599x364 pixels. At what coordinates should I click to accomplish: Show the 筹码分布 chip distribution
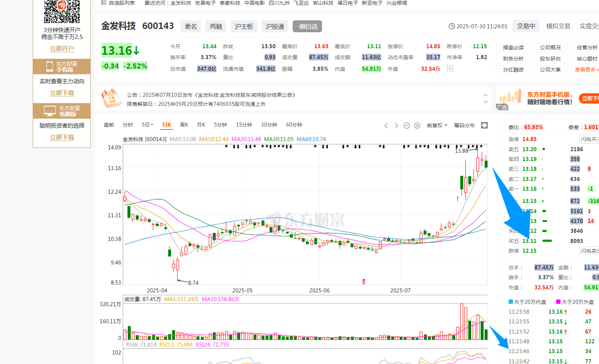[464, 125]
